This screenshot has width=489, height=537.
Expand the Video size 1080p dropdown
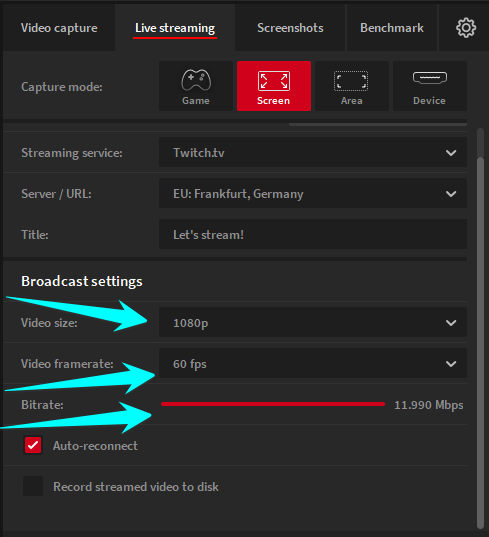313,322
